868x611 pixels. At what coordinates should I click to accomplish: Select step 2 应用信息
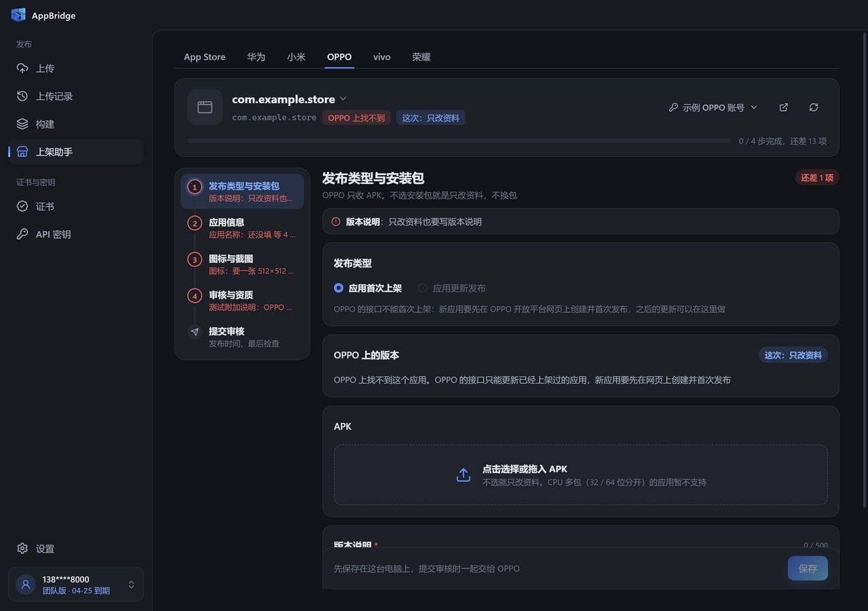(242, 228)
